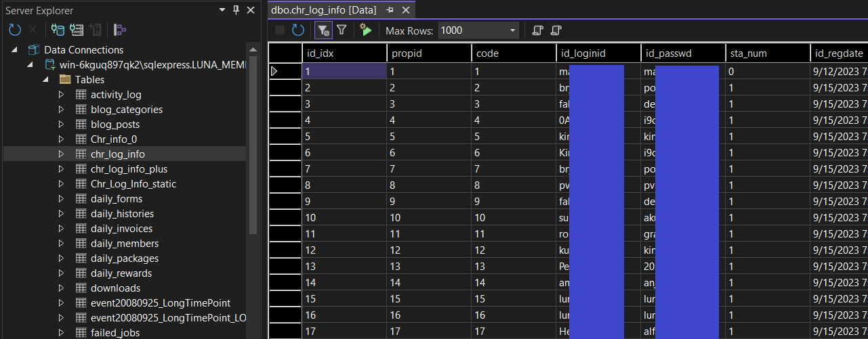Click the blog_categories table grid icon
This screenshot has height=339, width=868.
81,110
